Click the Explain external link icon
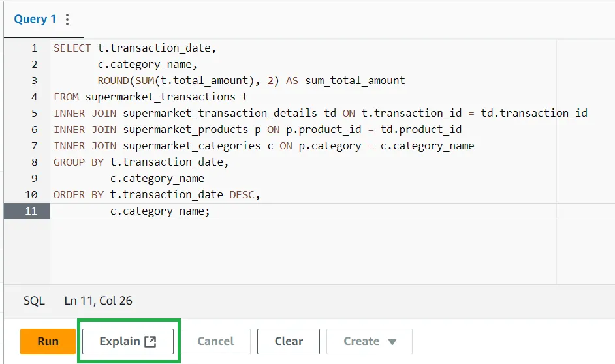This screenshot has height=364, width=615. tap(150, 341)
